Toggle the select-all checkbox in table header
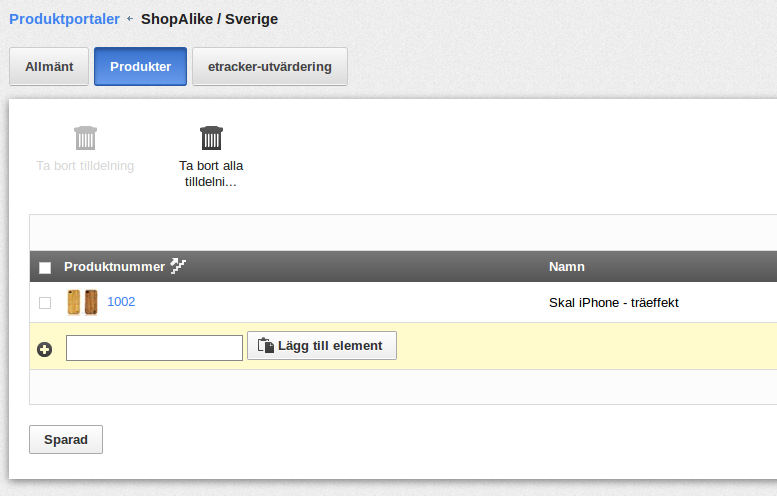This screenshot has height=496, width=777. [x=45, y=268]
